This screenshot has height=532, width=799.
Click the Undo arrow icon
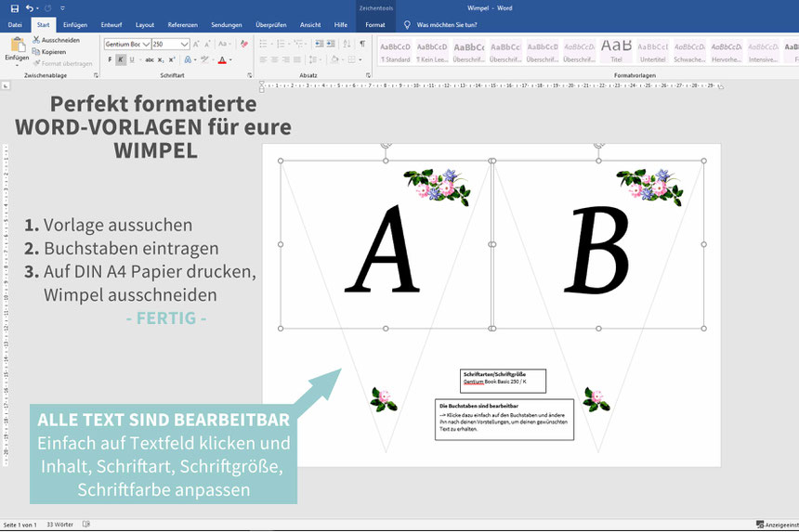tap(29, 8)
